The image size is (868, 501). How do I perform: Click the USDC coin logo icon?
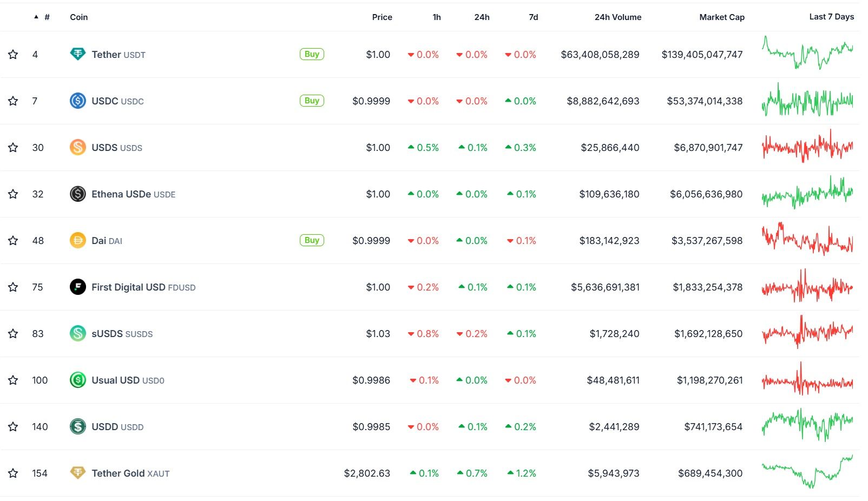(x=78, y=101)
